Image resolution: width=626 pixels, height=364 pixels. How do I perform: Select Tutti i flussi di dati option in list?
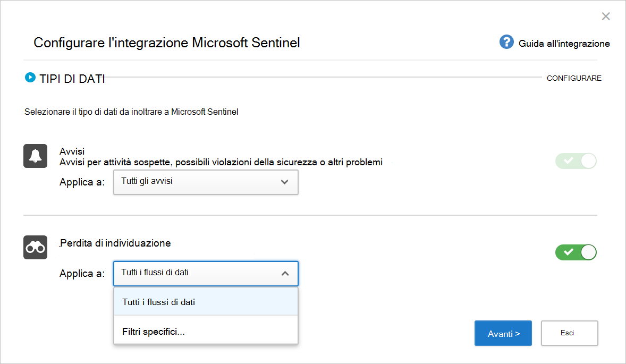pos(206,302)
